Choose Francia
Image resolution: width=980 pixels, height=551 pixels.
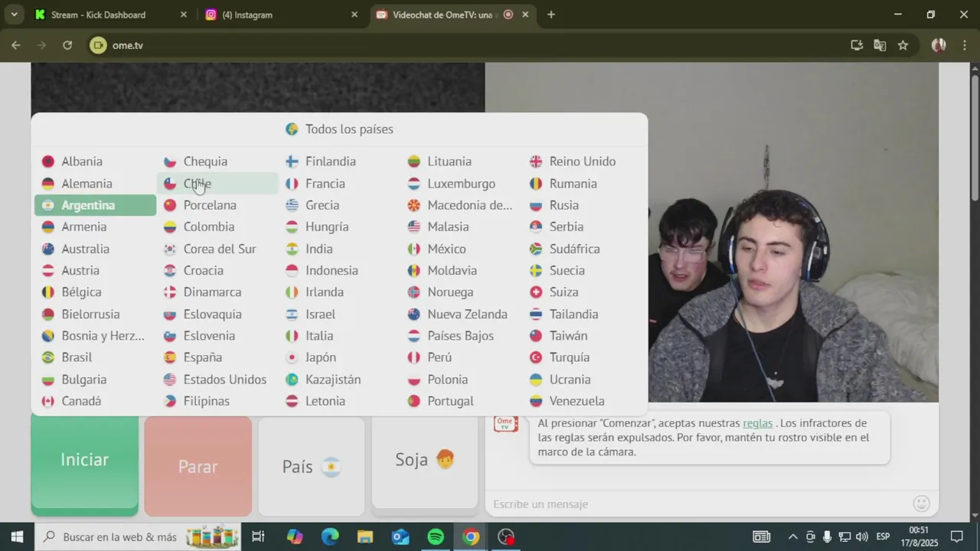click(x=339, y=184)
